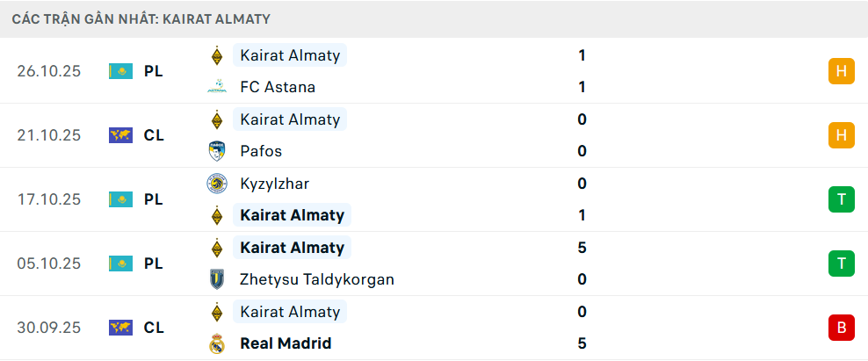Select the 26.10.25 match date
The width and height of the screenshot is (868, 361).
[48, 71]
